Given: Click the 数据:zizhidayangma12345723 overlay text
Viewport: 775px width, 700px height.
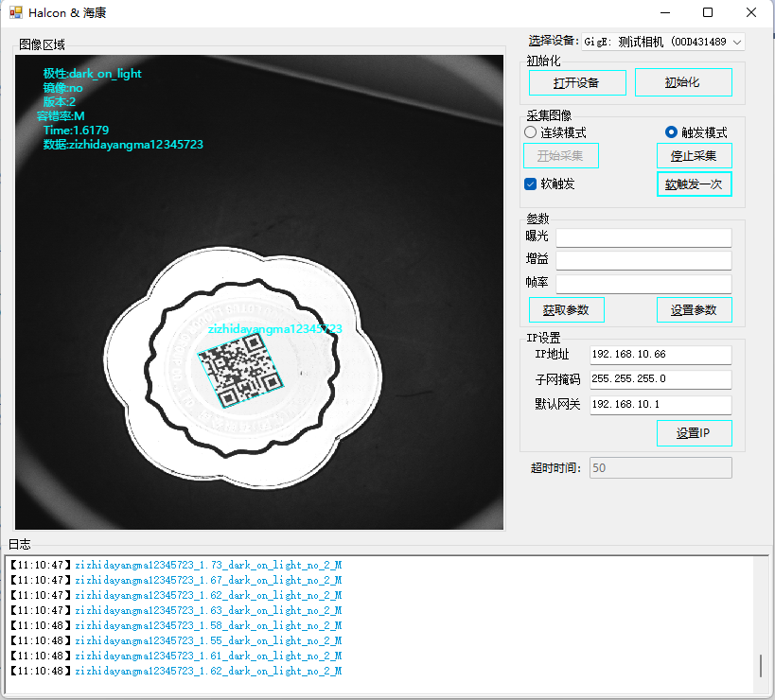Looking at the screenshot, I should pyautogui.click(x=123, y=145).
